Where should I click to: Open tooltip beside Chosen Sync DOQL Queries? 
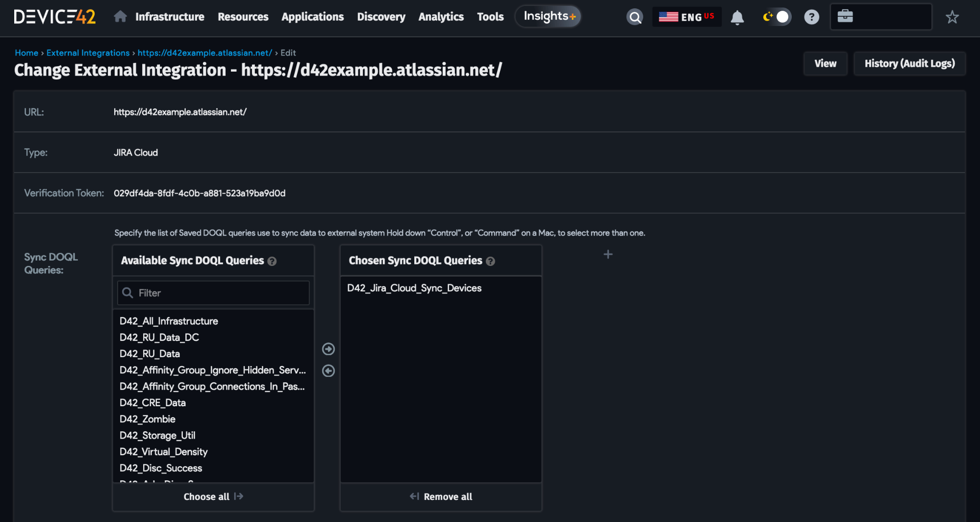(x=491, y=261)
